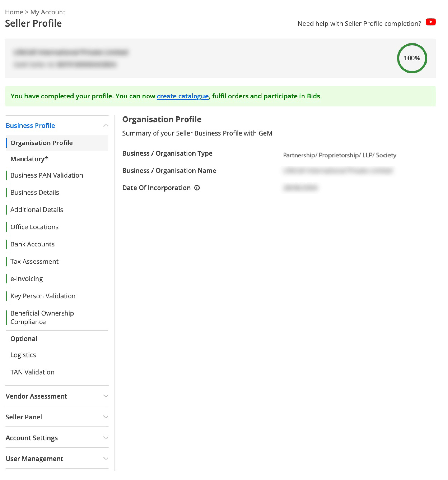The height and width of the screenshot is (480, 448).
Task: Go to Home in breadcrumb
Action: [x=14, y=12]
